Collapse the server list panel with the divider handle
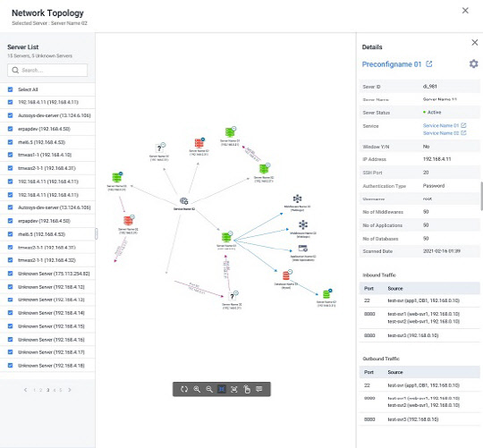 point(96,233)
